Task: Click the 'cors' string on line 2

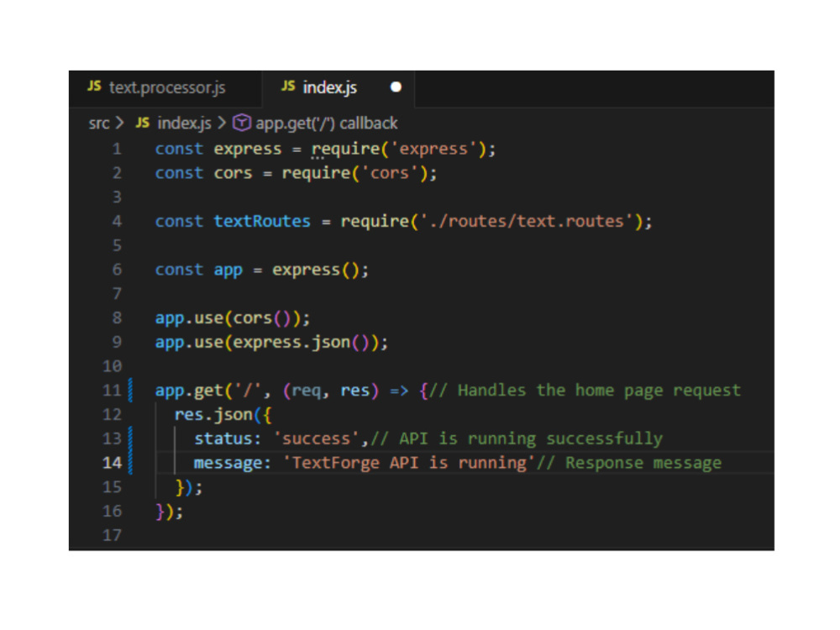Action: (390, 173)
